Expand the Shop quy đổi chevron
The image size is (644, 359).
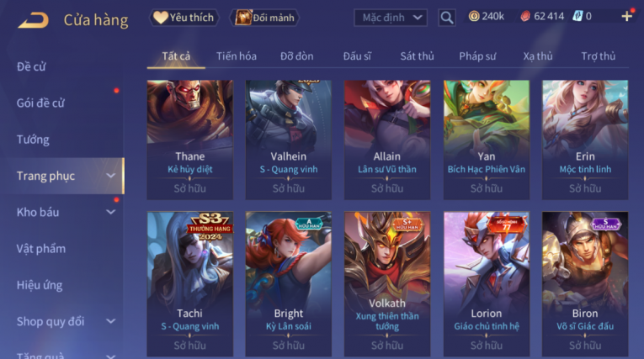[110, 321]
